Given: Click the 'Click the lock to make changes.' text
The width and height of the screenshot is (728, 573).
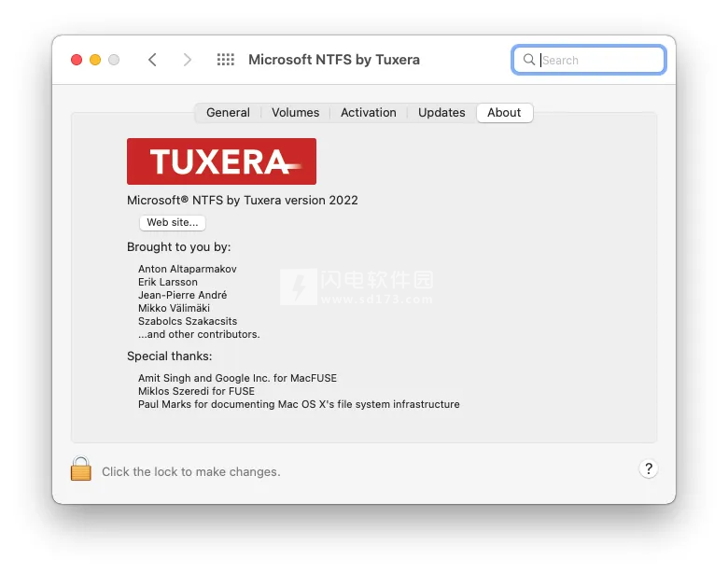Looking at the screenshot, I should point(190,472).
